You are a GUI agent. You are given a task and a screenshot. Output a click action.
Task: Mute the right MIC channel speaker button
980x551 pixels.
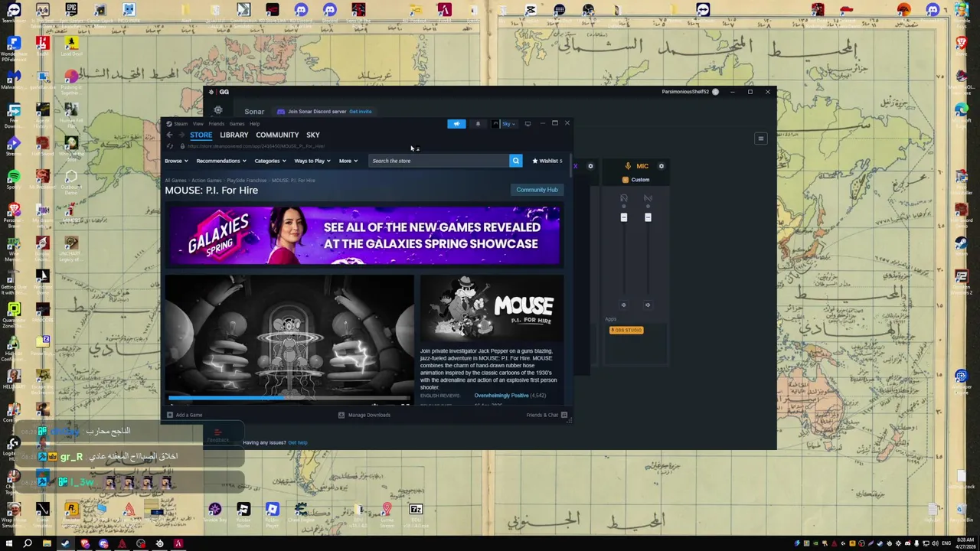point(648,305)
